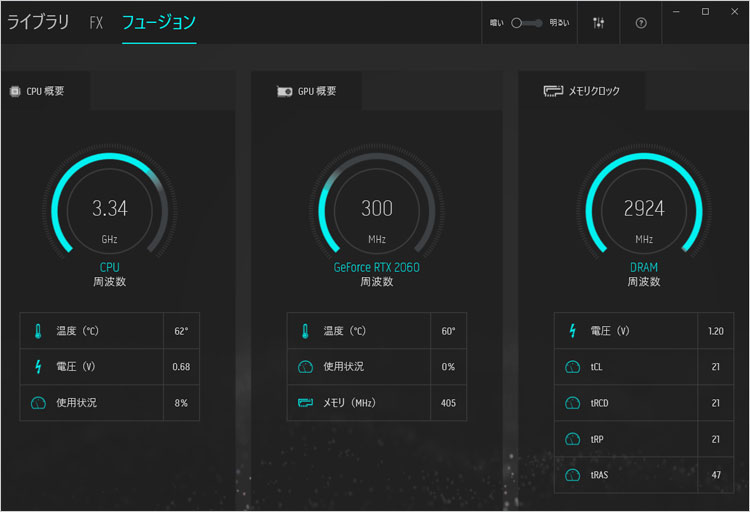The image size is (750, 512).
Task: Click the CPU voltage value 0.68
Action: point(181,367)
